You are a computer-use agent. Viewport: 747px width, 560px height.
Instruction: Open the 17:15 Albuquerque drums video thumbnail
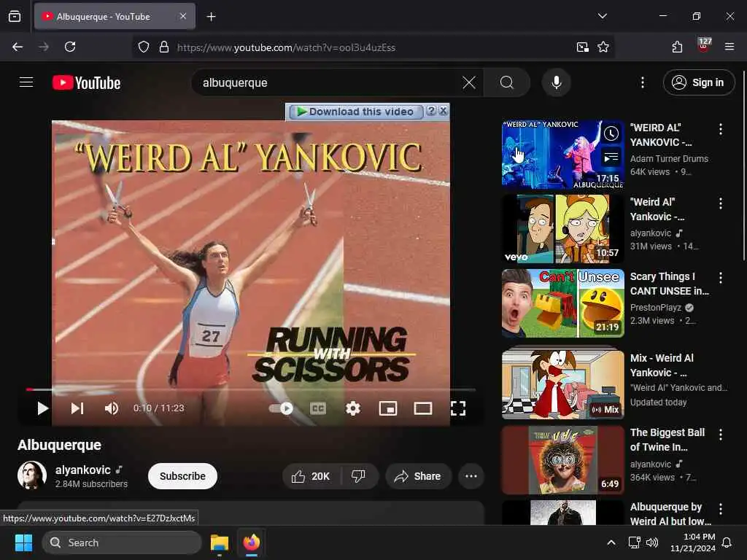[562, 155]
